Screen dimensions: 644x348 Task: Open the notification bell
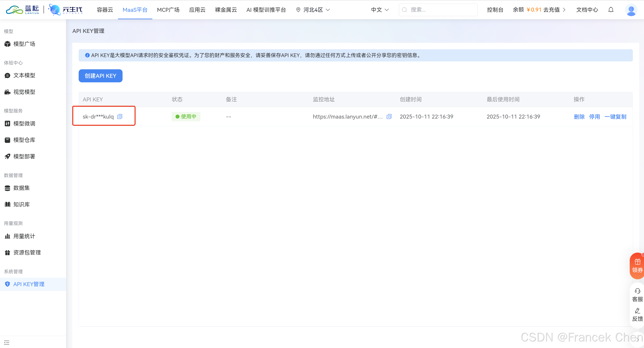(x=611, y=10)
